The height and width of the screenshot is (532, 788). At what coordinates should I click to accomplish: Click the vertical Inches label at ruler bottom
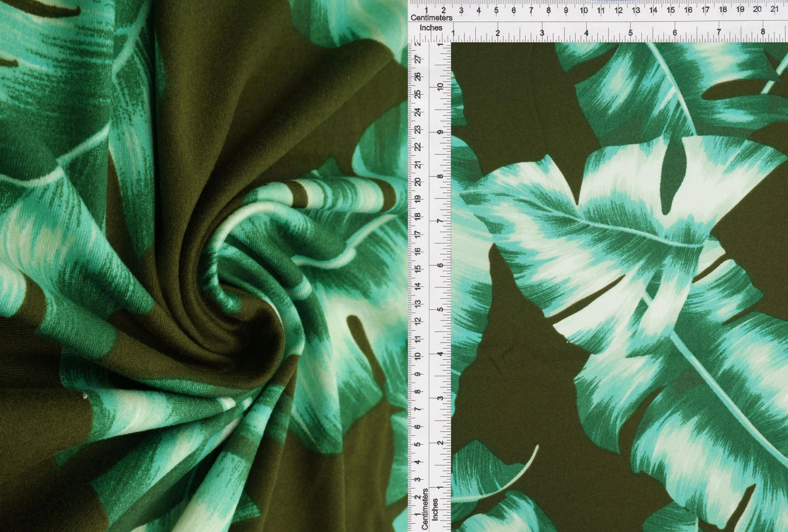coord(435,509)
